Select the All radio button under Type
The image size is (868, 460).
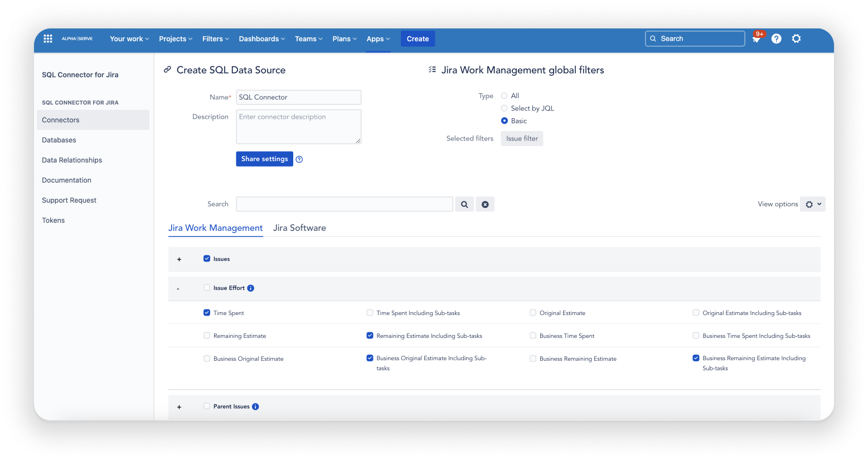[504, 95]
